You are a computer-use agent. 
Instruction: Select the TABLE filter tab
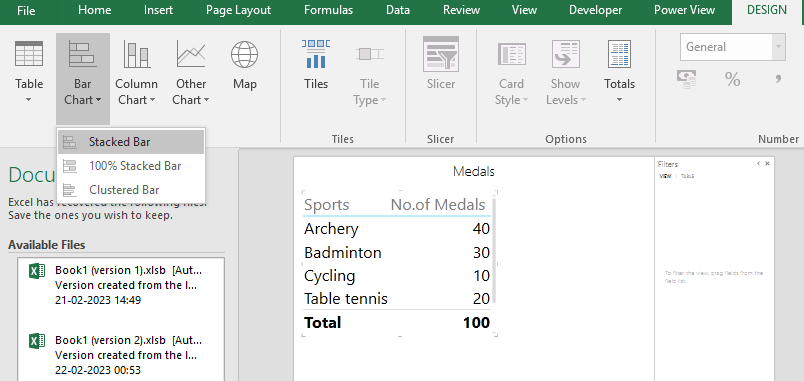(x=688, y=176)
